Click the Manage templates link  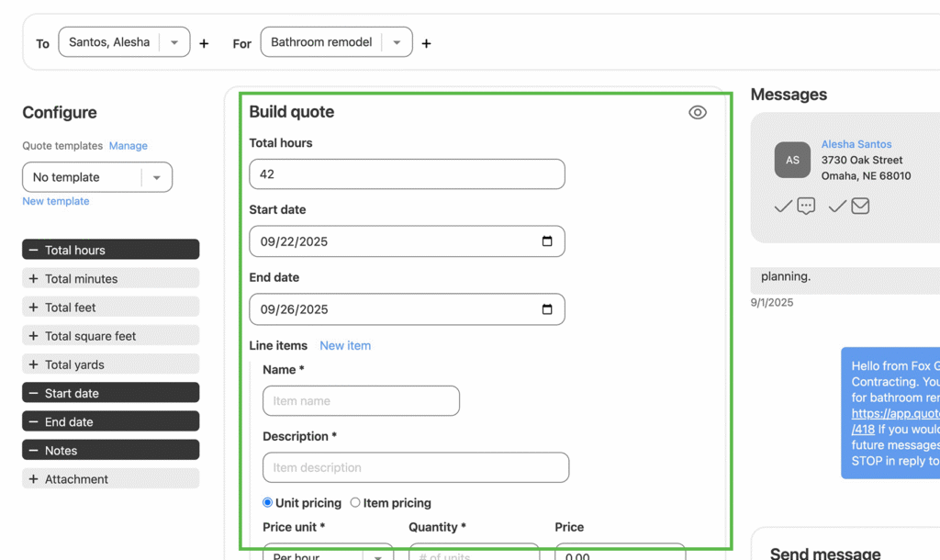[129, 146]
